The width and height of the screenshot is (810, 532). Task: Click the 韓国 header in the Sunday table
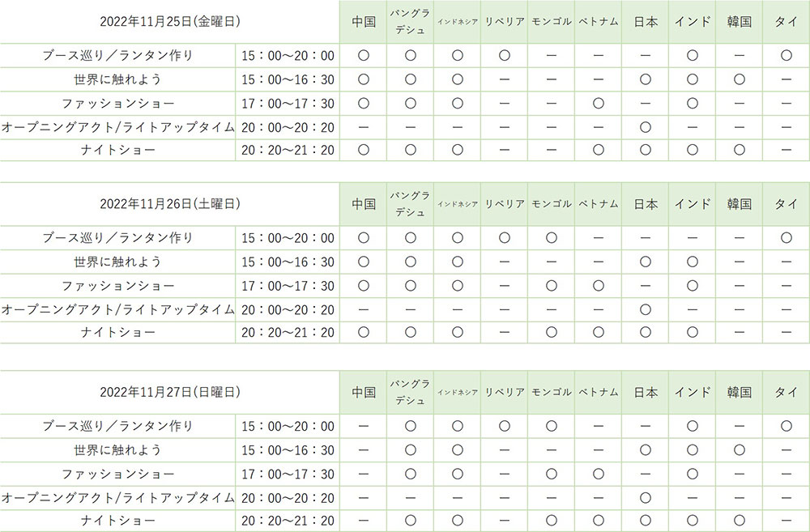(740, 392)
